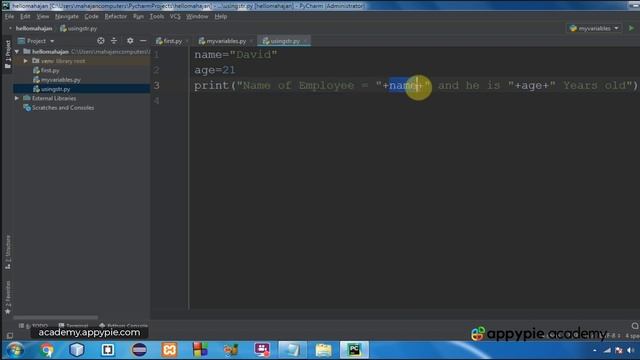The height and width of the screenshot is (360, 640).
Task: Open the Edit menu
Action: coord(25,16)
